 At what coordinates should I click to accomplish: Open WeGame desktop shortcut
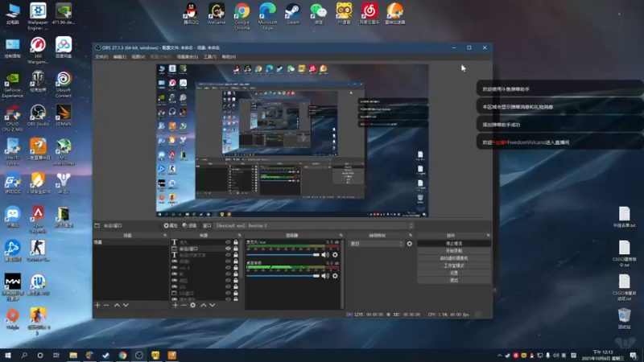coord(217,14)
